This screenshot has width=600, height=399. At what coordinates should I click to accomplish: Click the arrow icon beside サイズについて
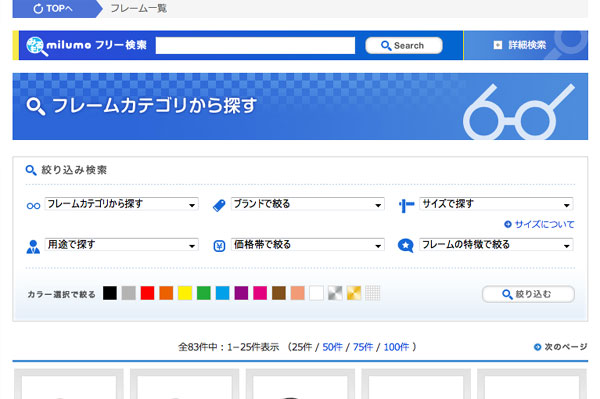tap(508, 225)
